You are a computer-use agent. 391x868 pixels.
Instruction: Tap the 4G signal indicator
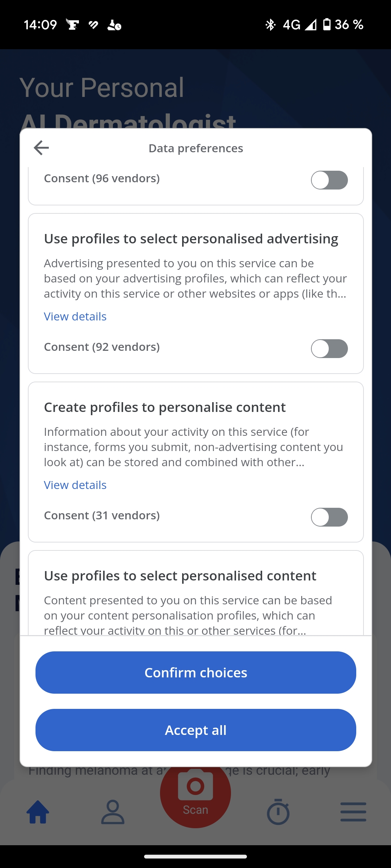tap(291, 25)
